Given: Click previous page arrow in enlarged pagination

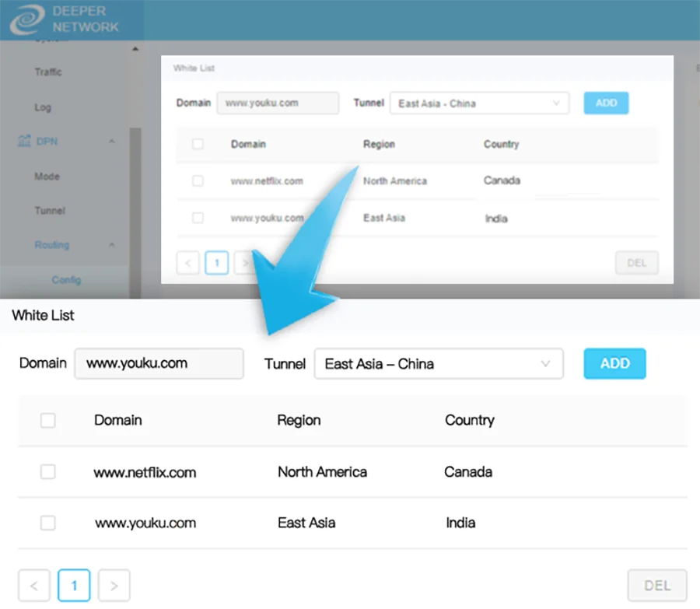Looking at the screenshot, I should tap(34, 586).
